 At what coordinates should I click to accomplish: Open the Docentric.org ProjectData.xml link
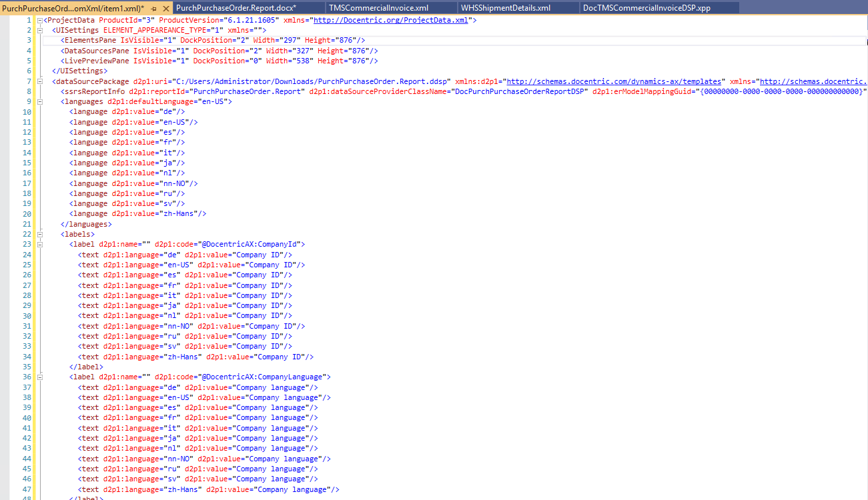[x=391, y=20]
